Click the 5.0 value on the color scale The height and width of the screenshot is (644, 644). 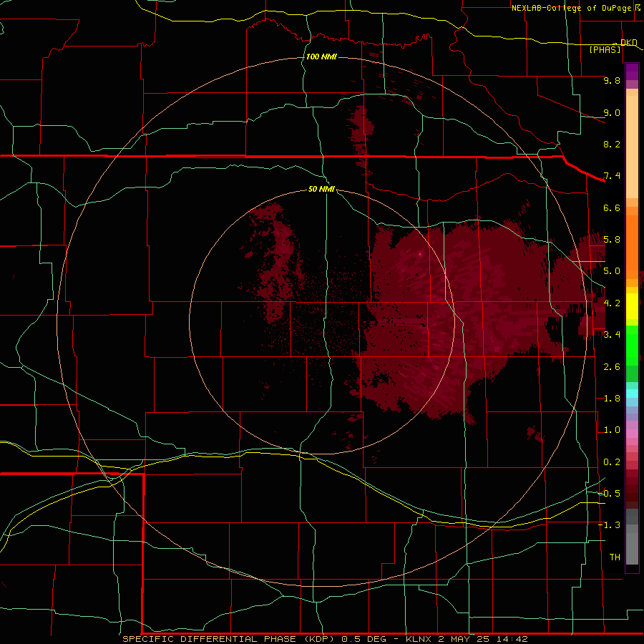pos(612,271)
